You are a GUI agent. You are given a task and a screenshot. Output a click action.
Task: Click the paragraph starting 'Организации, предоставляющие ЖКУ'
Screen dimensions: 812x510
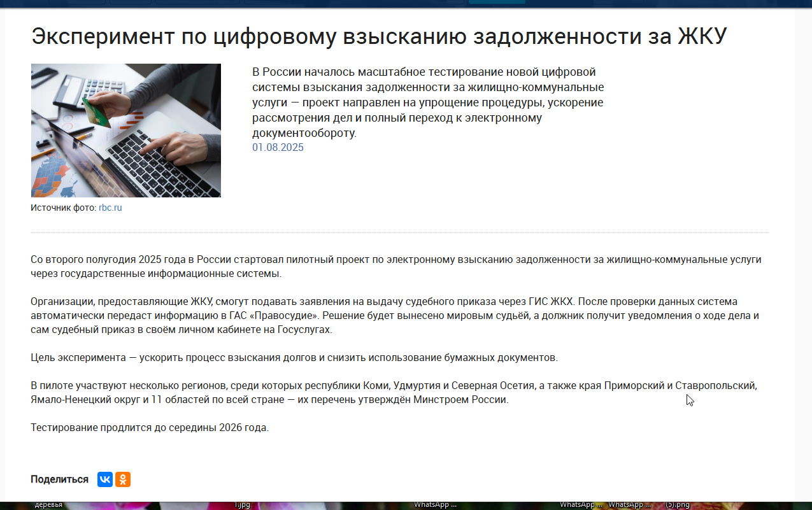pos(395,316)
